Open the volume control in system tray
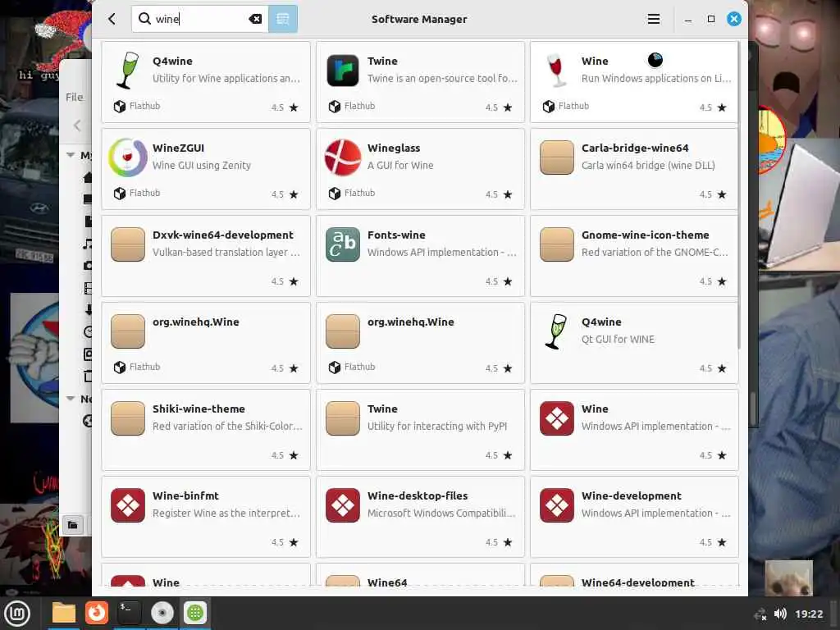840x630 pixels. coord(780,614)
